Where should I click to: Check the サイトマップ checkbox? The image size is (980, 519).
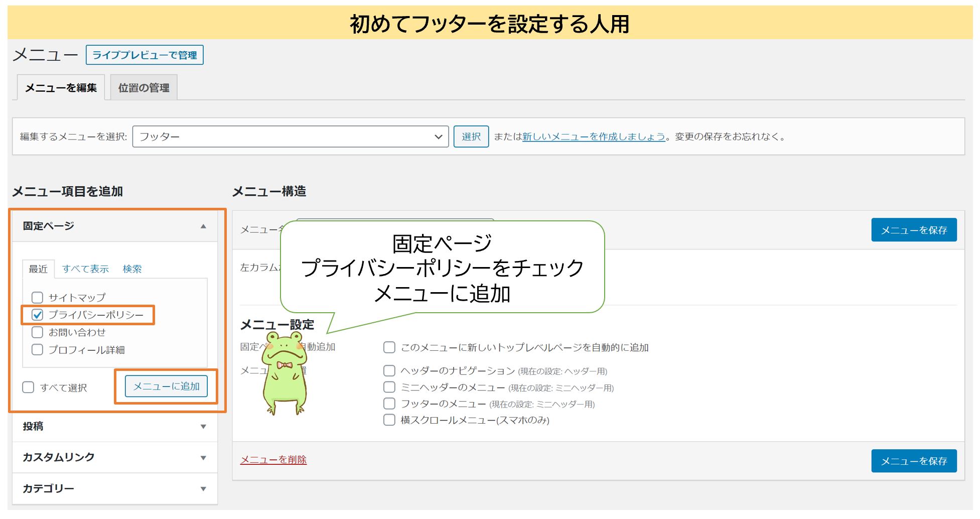coord(37,297)
